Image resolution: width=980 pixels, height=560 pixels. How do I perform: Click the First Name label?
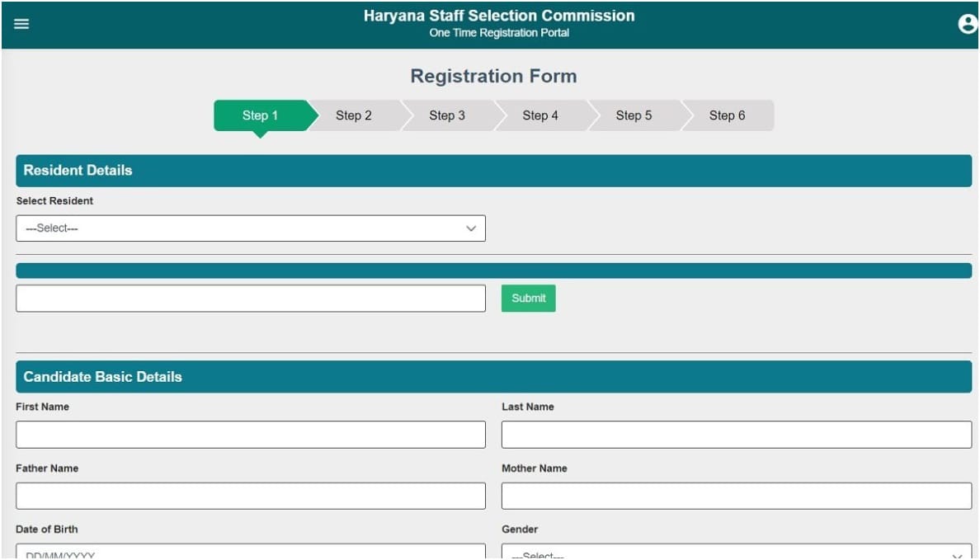(x=43, y=407)
